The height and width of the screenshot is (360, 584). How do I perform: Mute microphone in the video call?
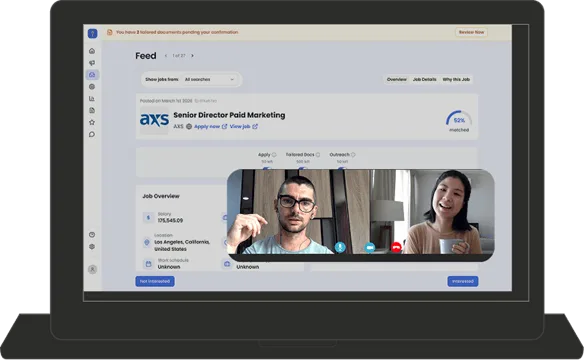tap(340, 247)
